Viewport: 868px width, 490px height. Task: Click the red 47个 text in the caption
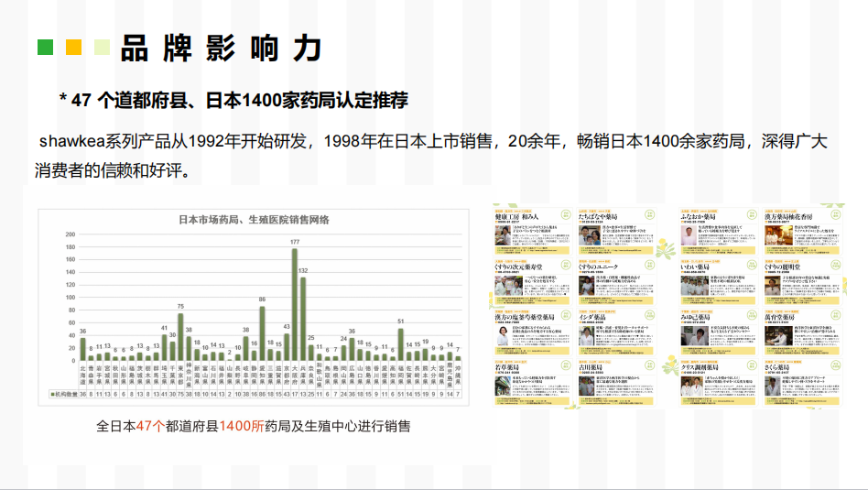pos(149,426)
